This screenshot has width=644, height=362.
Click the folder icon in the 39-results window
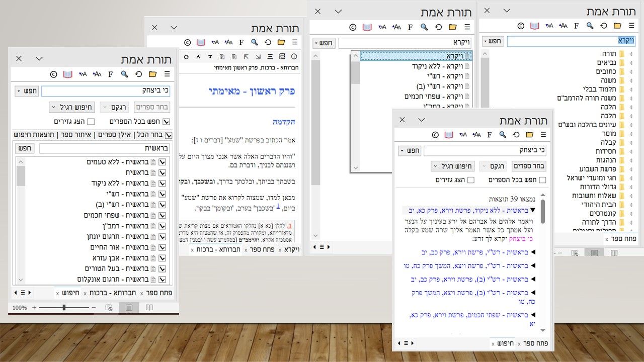click(529, 135)
